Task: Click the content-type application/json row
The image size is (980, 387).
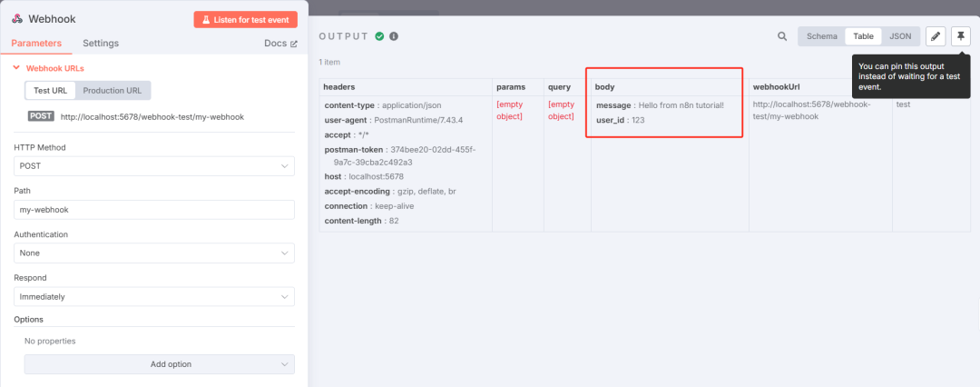Action: pyautogui.click(x=383, y=105)
